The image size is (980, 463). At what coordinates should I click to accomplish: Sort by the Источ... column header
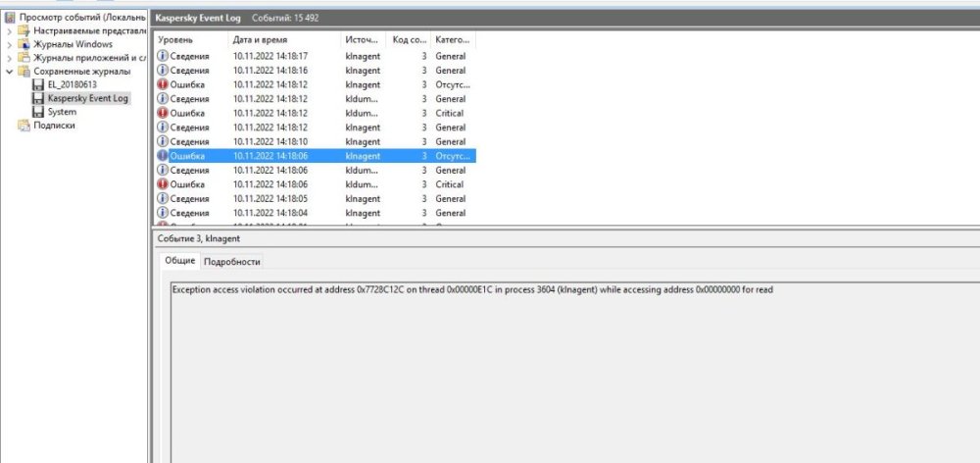(x=364, y=40)
